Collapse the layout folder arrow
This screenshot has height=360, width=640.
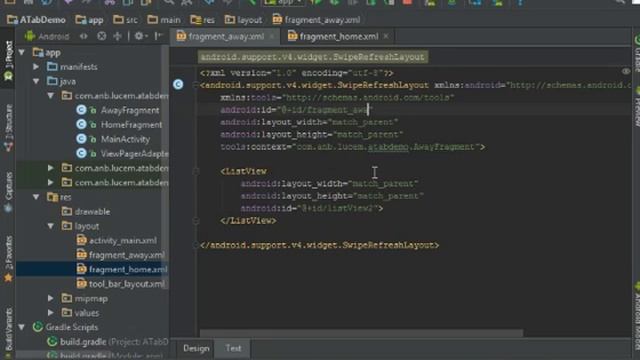point(51,226)
